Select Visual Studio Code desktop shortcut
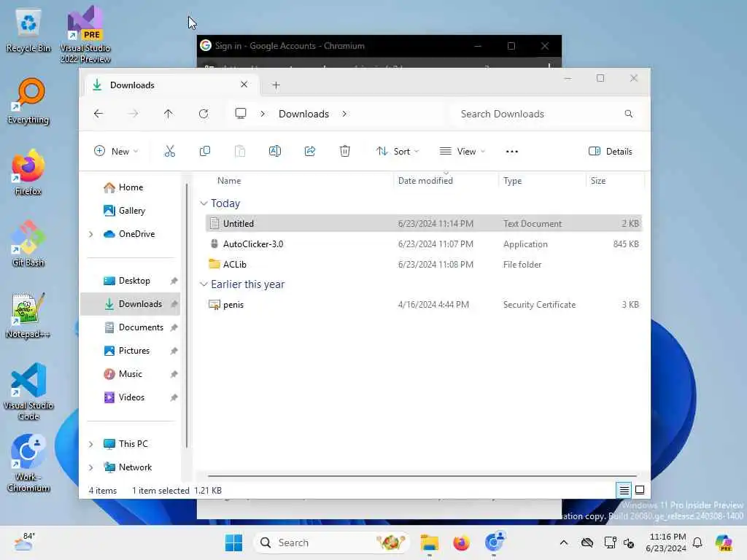This screenshot has width=747, height=560. tap(28, 392)
